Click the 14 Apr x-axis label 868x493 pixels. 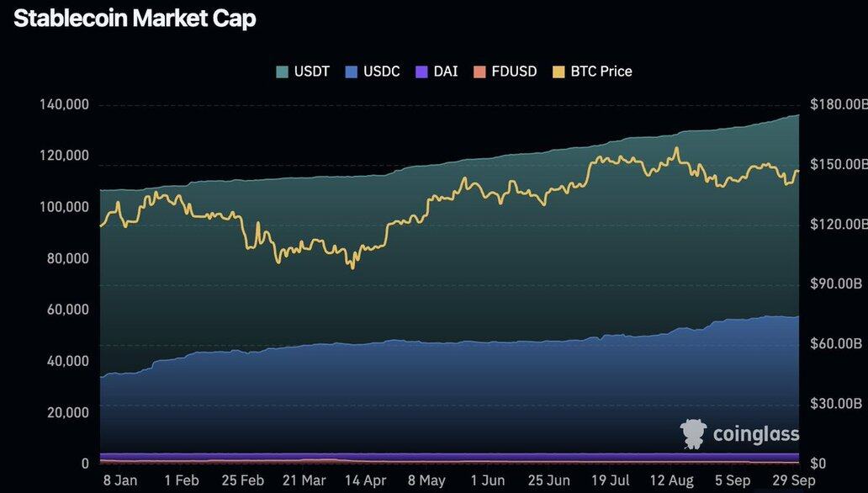click(364, 480)
